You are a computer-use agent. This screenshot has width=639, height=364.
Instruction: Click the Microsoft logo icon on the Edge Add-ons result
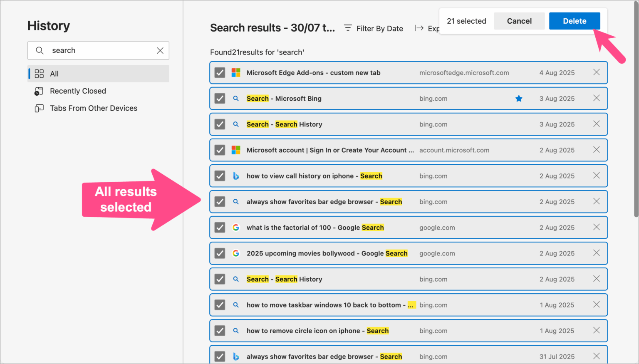(x=236, y=72)
